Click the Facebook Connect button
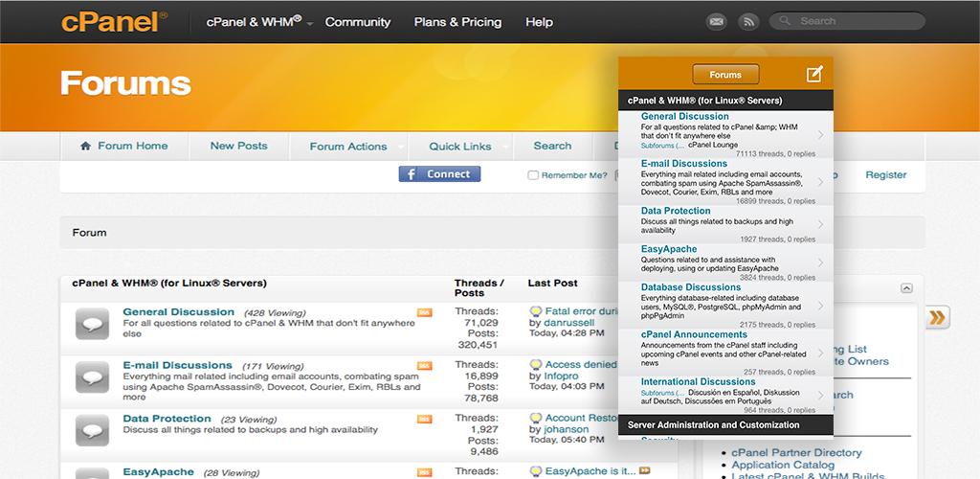 click(439, 173)
